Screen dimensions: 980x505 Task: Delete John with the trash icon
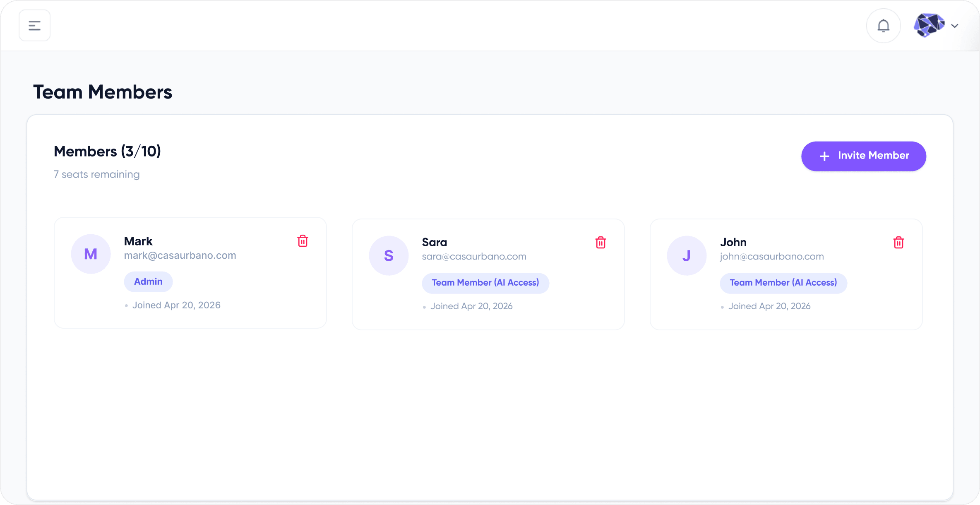pyautogui.click(x=898, y=243)
